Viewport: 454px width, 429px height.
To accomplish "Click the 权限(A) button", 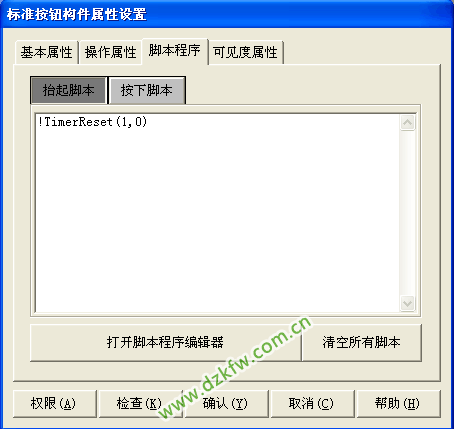I will tap(55, 404).
